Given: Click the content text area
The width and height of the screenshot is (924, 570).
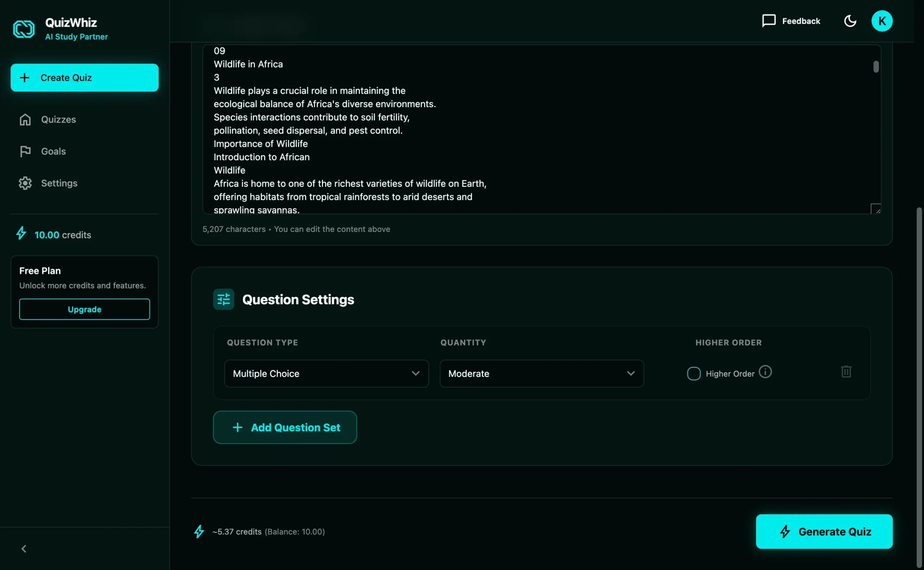Looking at the screenshot, I should click(x=541, y=129).
